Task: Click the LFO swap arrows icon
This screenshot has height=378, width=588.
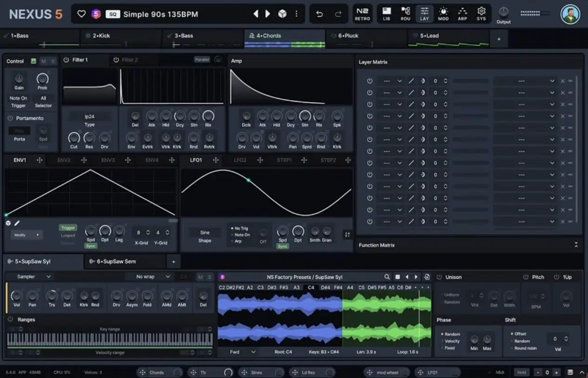Action: [347, 235]
